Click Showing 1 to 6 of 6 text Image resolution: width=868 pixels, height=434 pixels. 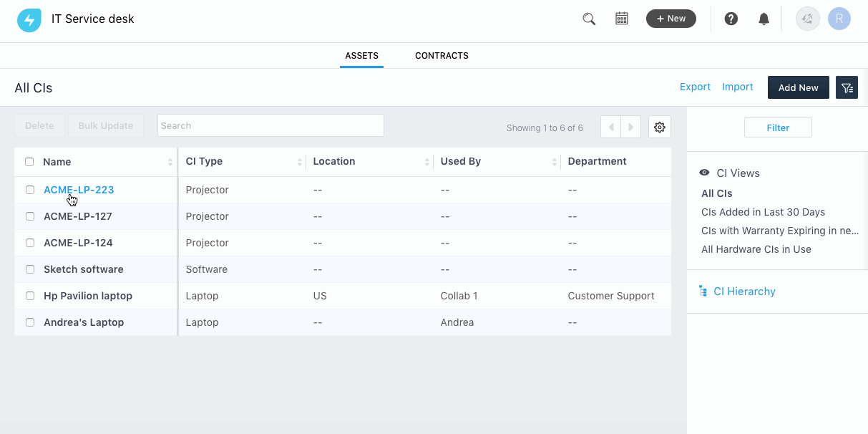click(x=545, y=127)
